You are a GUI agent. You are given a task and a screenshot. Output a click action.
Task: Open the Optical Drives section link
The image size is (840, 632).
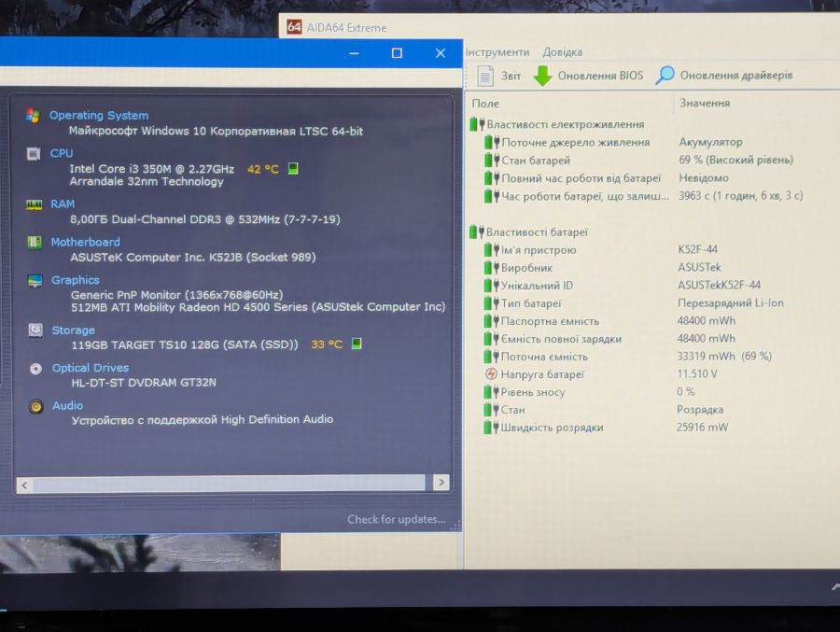click(x=91, y=368)
